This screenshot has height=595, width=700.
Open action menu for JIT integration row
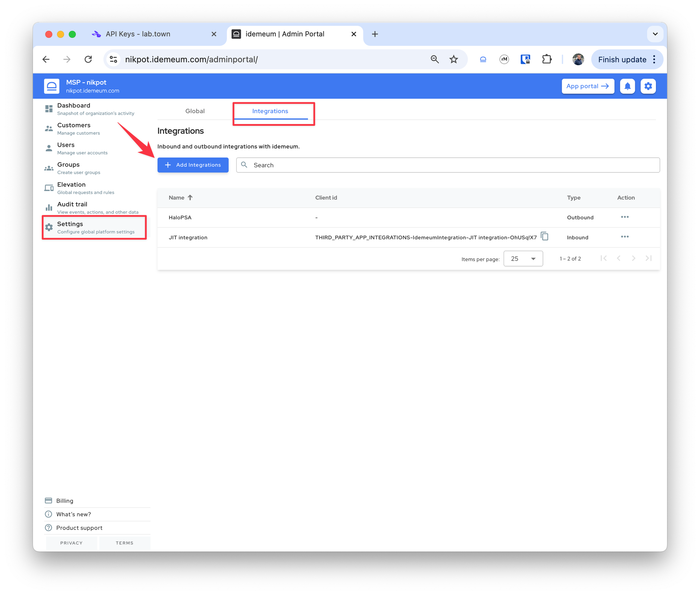click(625, 237)
